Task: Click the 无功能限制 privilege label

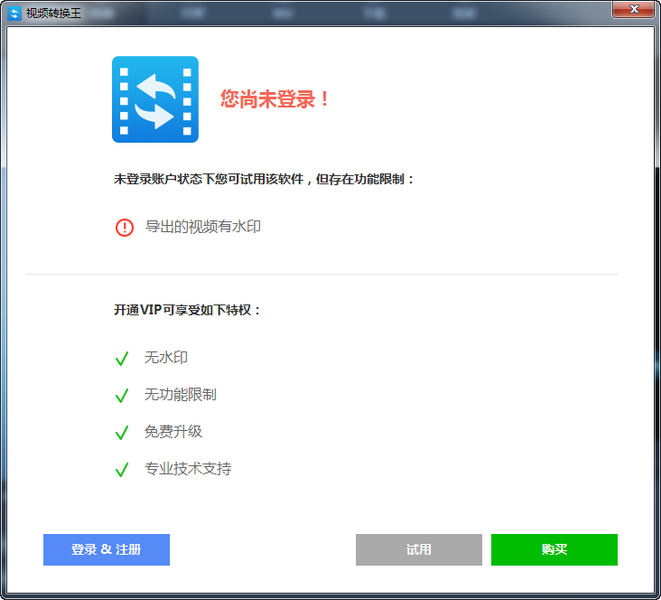Action: coord(180,394)
